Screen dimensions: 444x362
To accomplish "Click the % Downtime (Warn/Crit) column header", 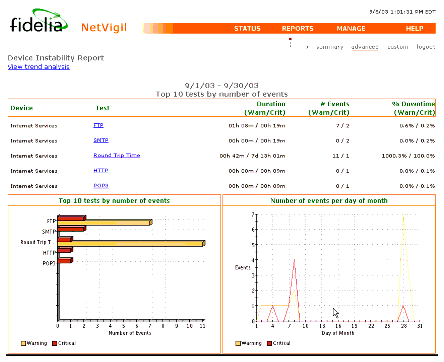I will (x=414, y=108).
